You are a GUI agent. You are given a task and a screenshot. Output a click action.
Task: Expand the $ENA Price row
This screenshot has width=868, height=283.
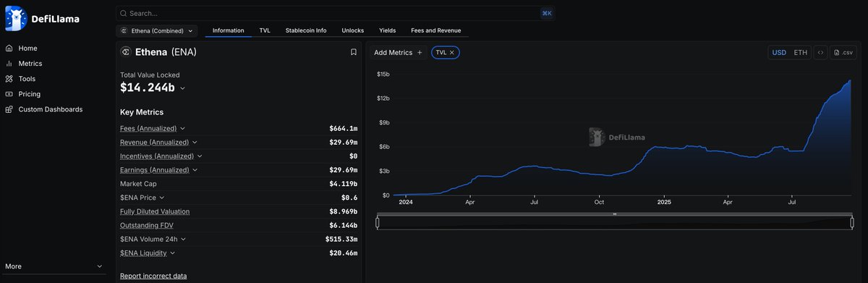[x=162, y=198]
